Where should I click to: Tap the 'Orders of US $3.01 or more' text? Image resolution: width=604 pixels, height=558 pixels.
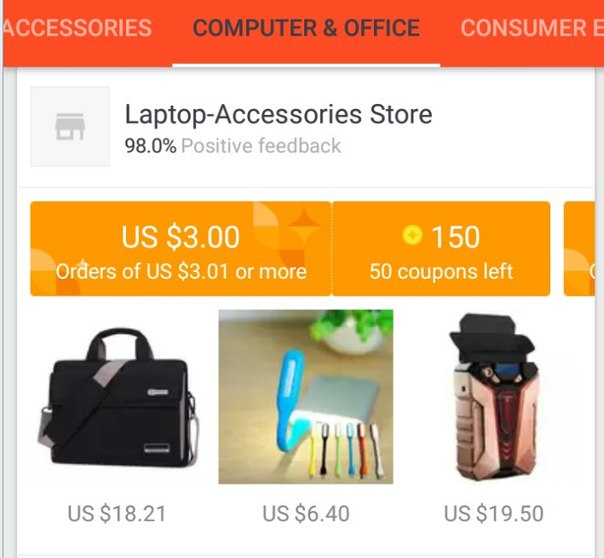181,271
